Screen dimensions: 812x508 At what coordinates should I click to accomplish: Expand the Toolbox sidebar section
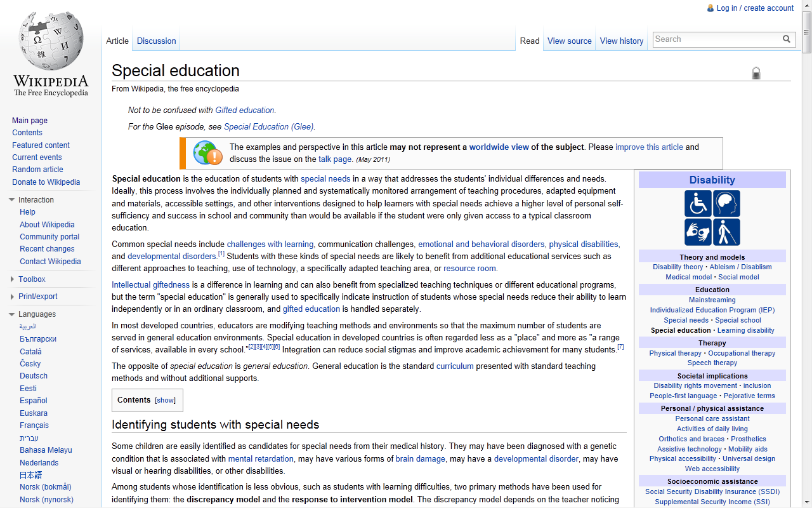click(x=11, y=279)
